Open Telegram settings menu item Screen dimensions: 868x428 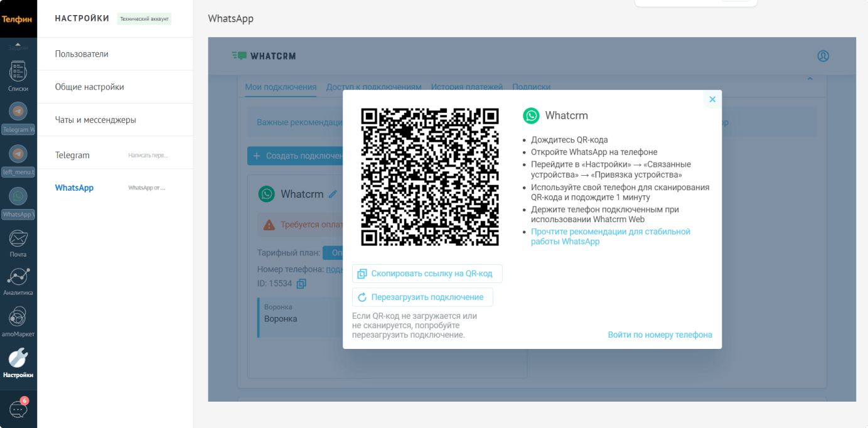tap(115, 155)
